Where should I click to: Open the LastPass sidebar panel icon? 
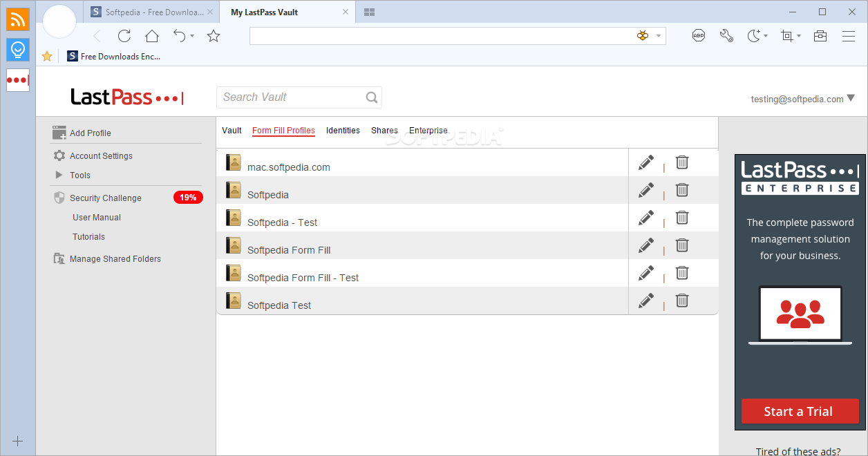[18, 80]
